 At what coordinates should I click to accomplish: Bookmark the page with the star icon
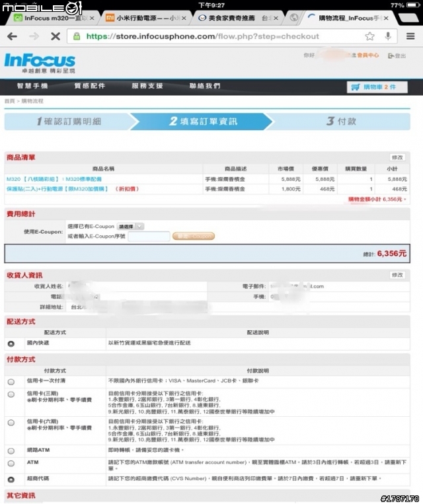click(369, 36)
